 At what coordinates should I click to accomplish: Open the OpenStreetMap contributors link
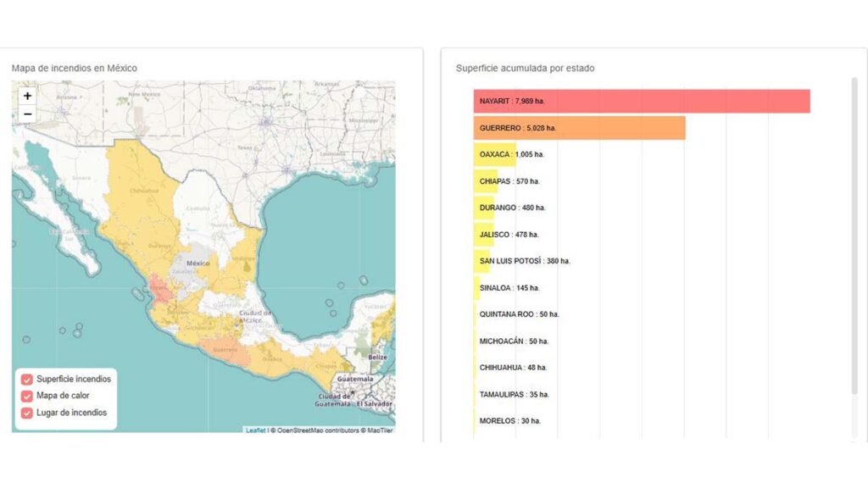click(x=318, y=430)
